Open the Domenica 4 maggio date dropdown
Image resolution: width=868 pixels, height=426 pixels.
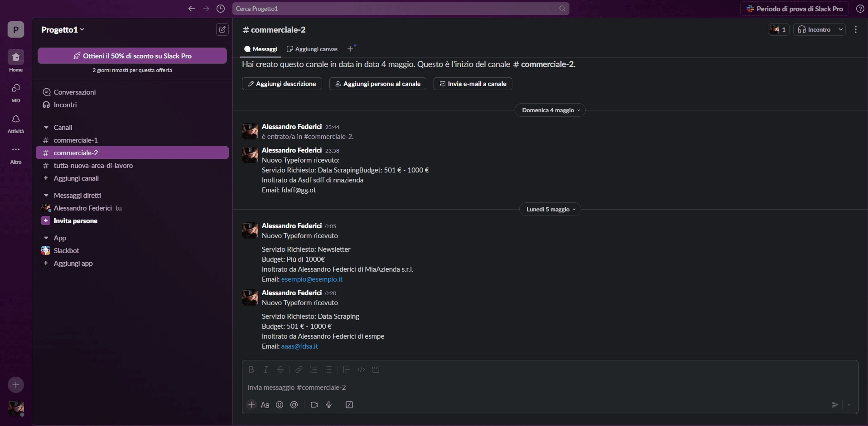[550, 110]
